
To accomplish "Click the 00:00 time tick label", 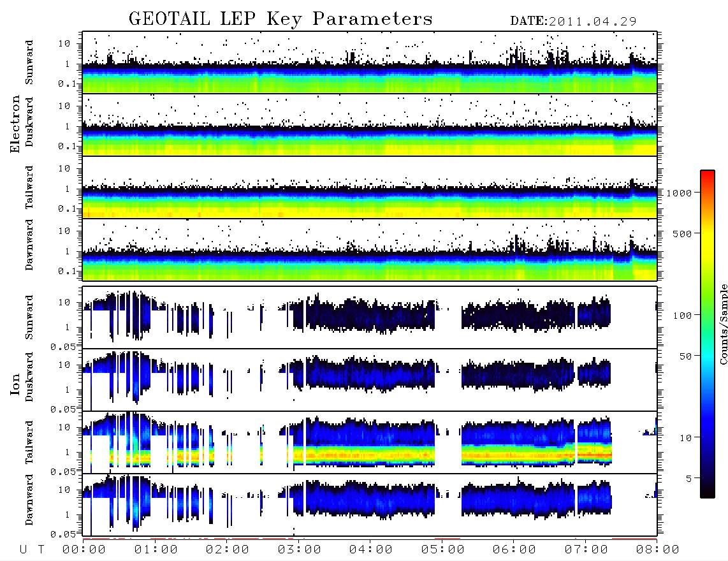I will click(84, 550).
